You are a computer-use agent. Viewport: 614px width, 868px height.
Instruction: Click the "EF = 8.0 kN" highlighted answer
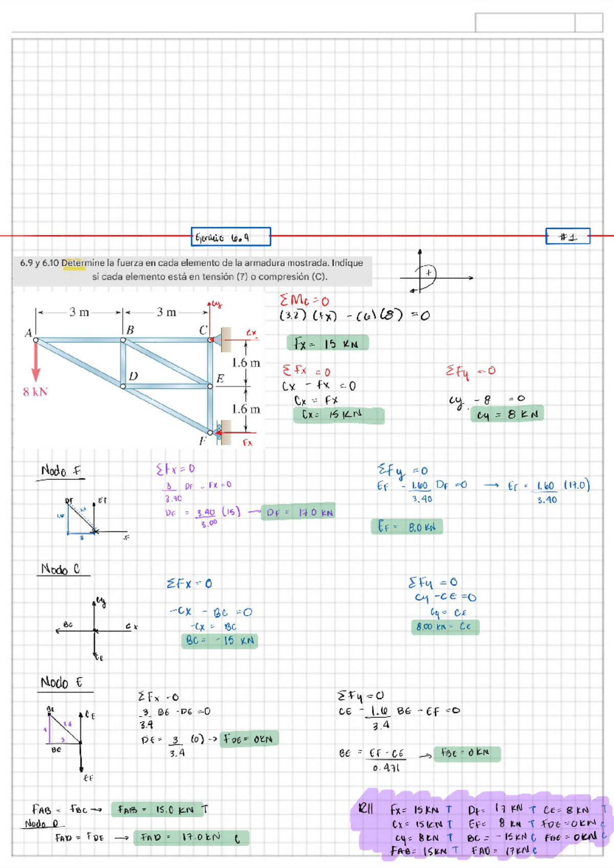click(x=406, y=526)
